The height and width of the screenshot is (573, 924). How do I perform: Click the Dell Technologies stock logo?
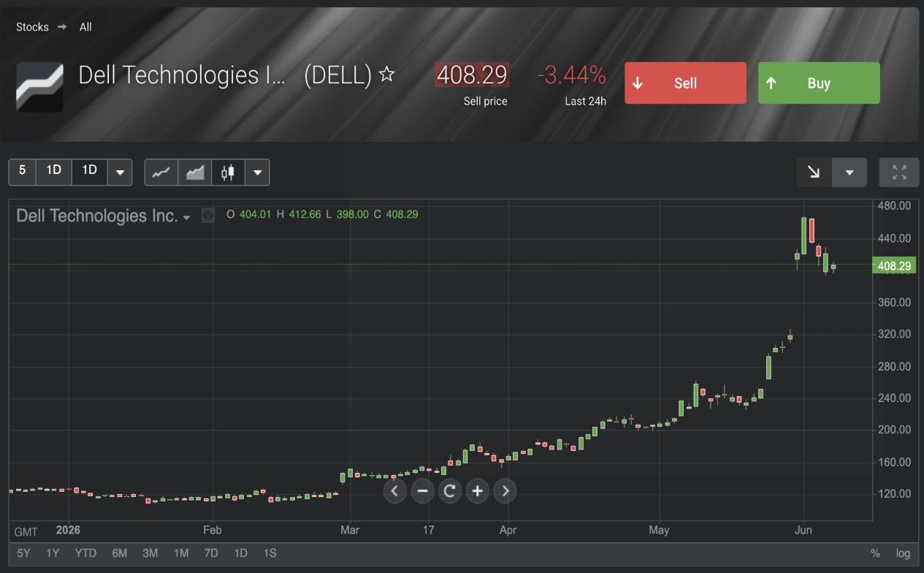40,87
